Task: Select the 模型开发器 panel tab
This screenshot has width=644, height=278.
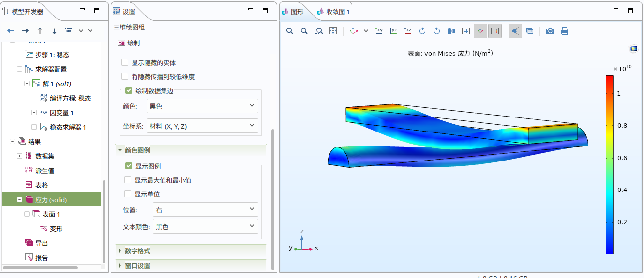Action: (23, 12)
